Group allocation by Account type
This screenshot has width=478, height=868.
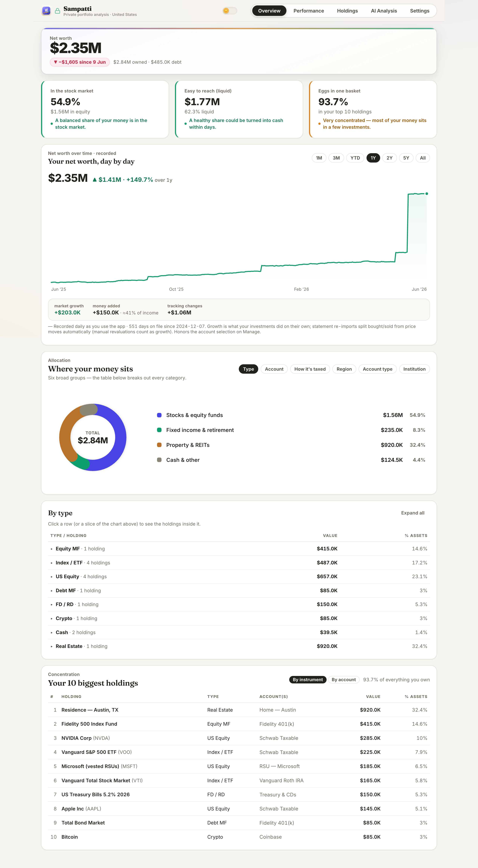(378, 369)
